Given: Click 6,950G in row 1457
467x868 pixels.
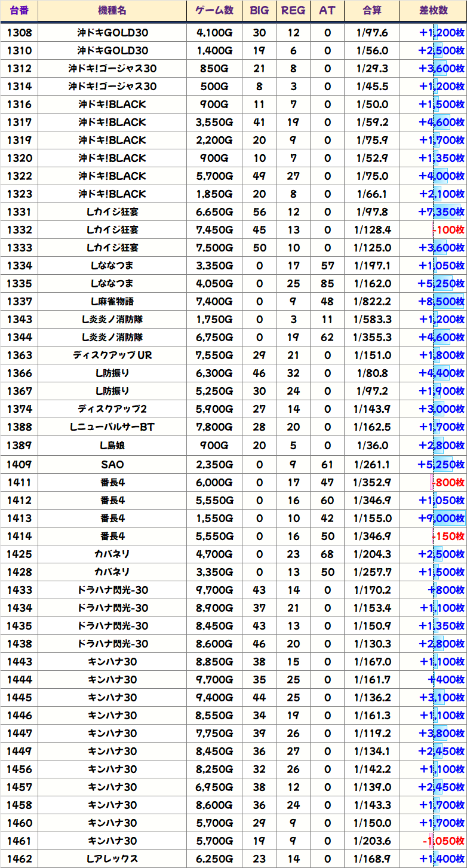Looking at the screenshot, I should click(214, 787).
